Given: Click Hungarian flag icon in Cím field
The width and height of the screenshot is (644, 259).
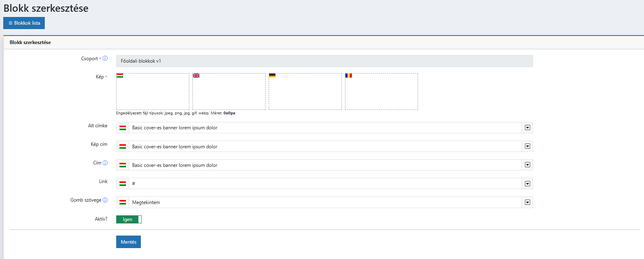Looking at the screenshot, I should click(123, 165).
